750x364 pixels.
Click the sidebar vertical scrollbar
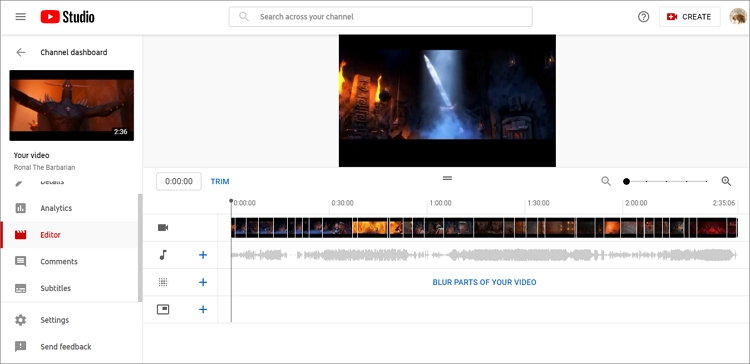click(140, 248)
